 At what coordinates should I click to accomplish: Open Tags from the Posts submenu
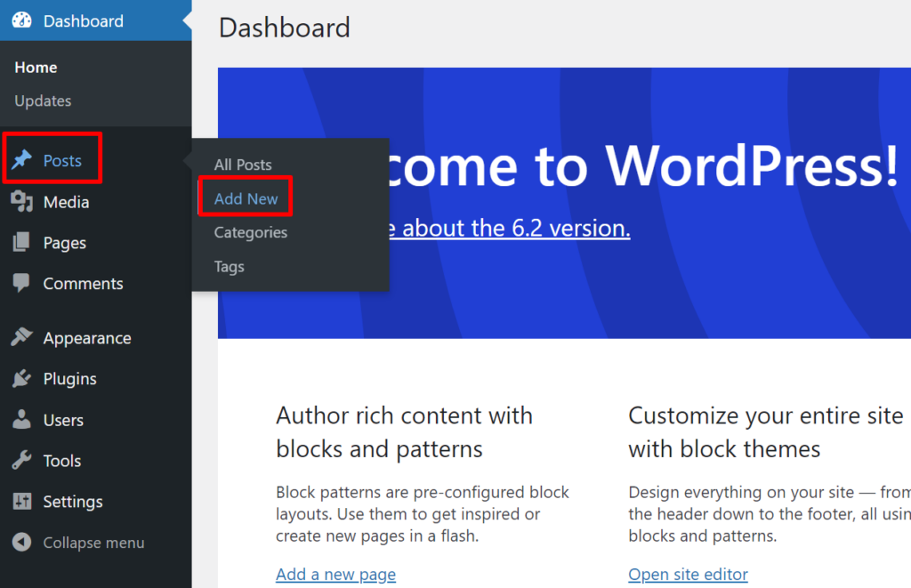pos(229,266)
